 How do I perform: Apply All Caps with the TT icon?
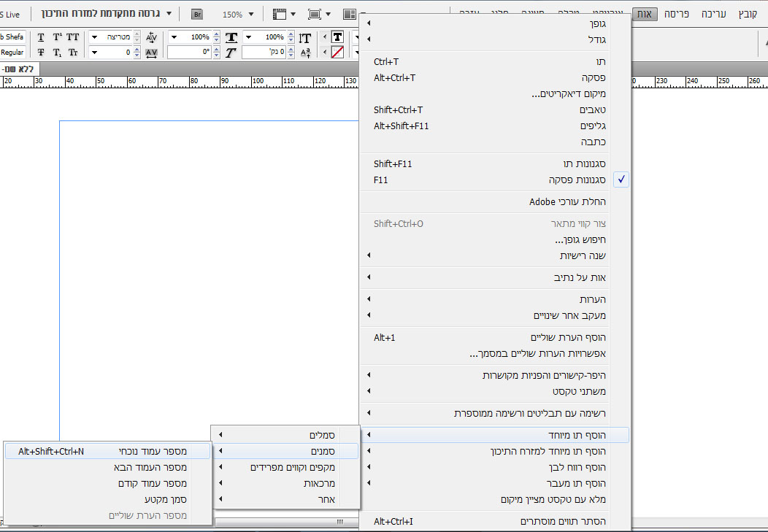click(x=73, y=37)
